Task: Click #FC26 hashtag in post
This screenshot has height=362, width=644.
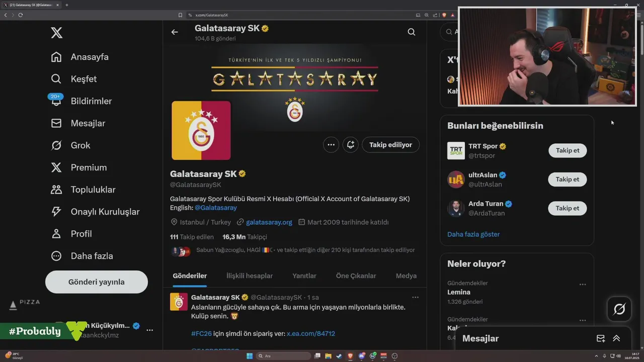Action: [x=201, y=333]
